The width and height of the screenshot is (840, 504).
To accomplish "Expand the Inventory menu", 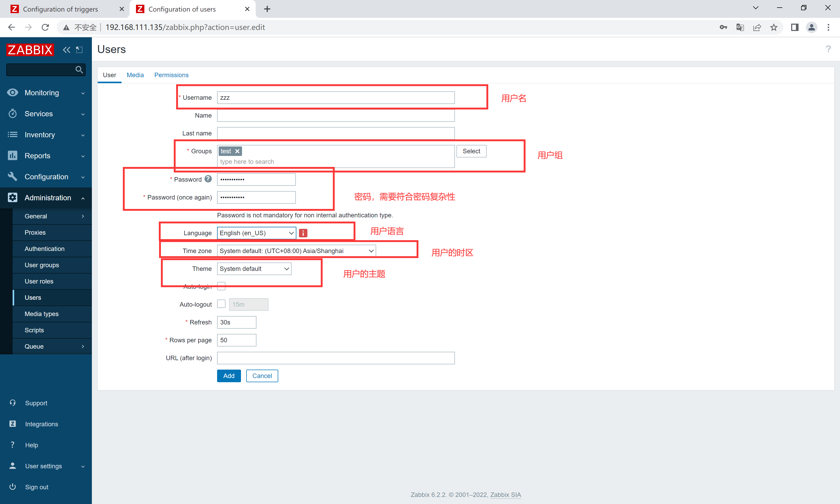I will coord(83,135).
